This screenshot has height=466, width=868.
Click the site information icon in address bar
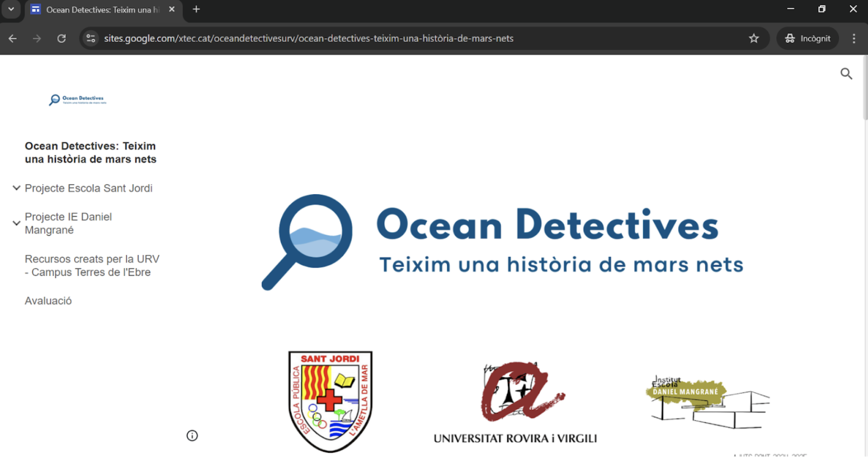(x=90, y=38)
